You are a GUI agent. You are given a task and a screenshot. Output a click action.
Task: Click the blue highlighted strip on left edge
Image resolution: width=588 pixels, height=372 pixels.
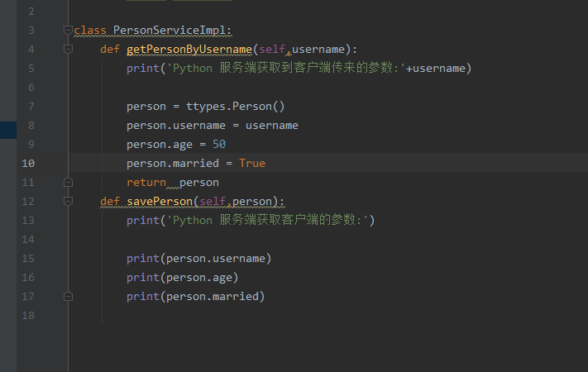8,129
